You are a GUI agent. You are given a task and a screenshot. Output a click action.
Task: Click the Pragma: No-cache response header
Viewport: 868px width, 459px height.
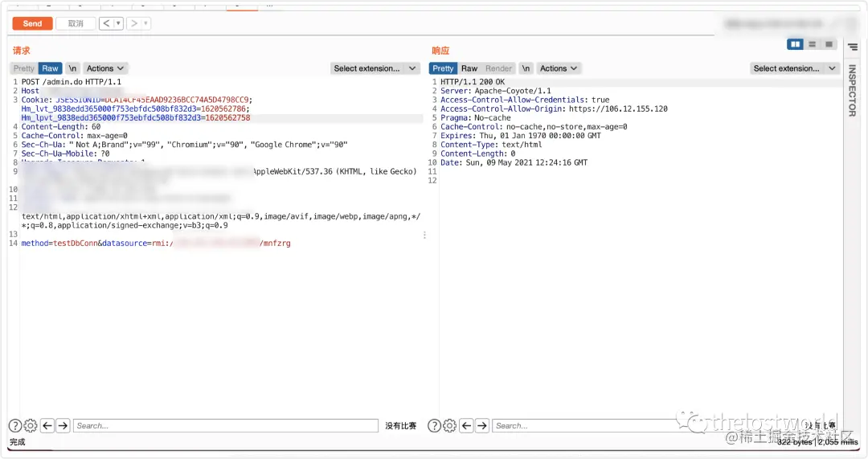click(x=476, y=118)
